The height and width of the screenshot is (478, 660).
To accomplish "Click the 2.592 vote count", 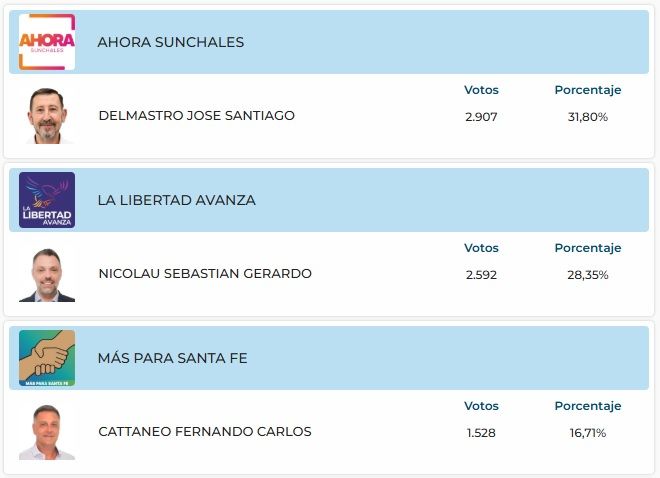I will click(x=481, y=275).
